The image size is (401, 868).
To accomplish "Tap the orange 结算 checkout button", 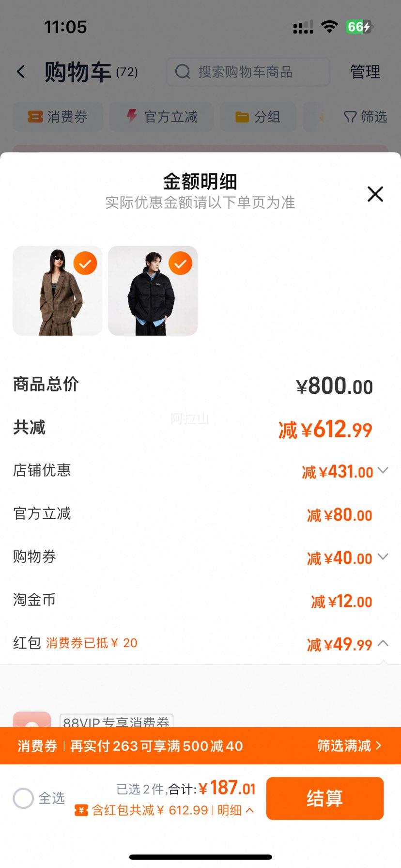I will tap(325, 798).
